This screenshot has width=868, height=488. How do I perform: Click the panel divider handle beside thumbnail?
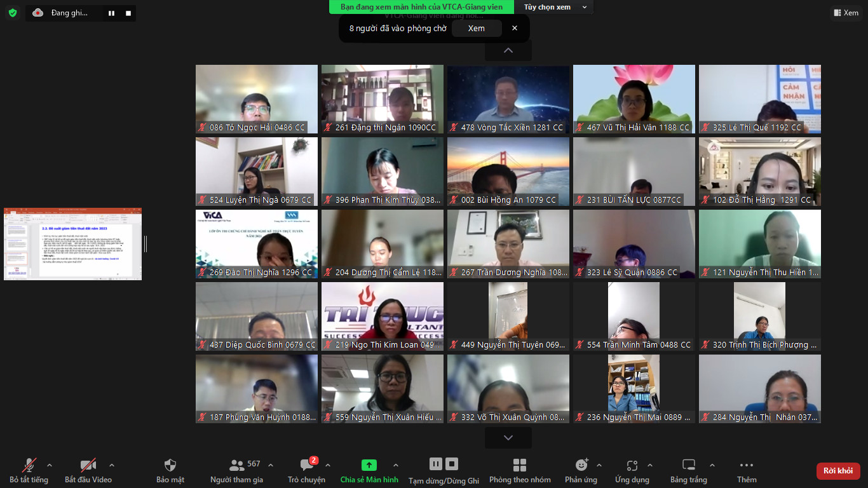coord(146,243)
